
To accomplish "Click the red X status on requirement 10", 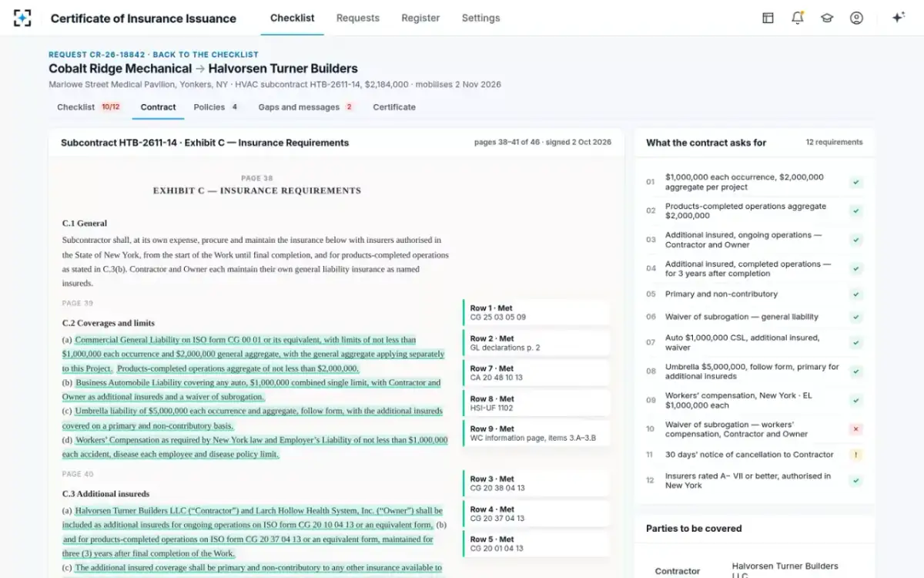I will coord(856,429).
